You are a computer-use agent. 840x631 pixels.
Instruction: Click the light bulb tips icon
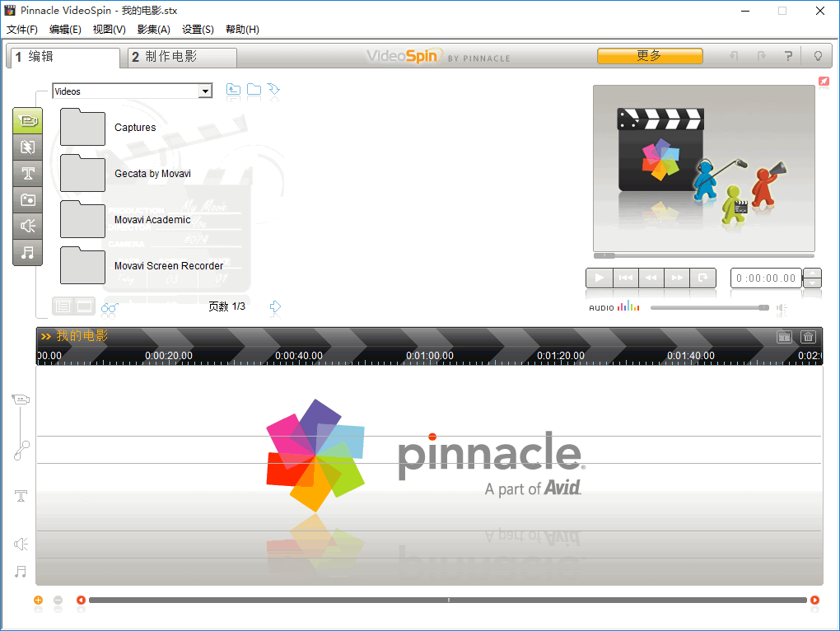coord(818,56)
